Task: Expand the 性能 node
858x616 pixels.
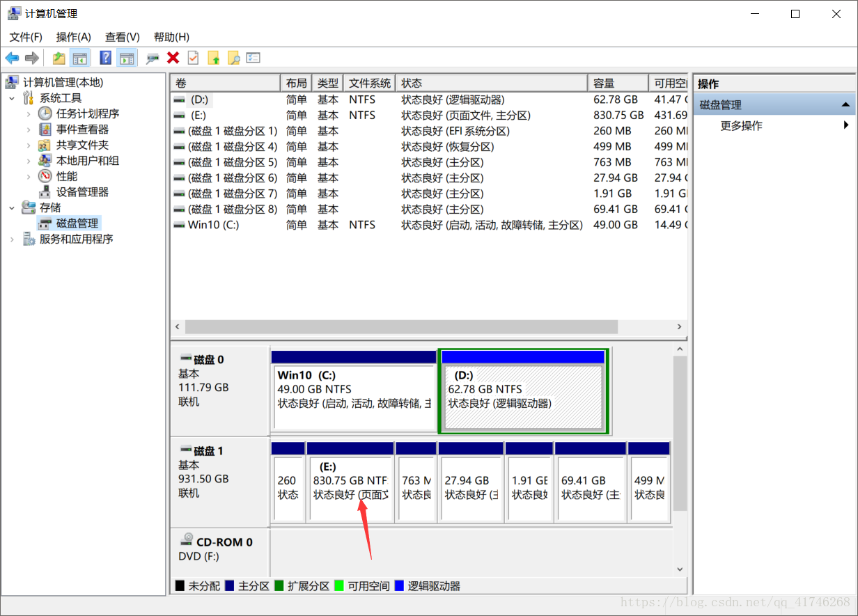Action: tap(29, 176)
